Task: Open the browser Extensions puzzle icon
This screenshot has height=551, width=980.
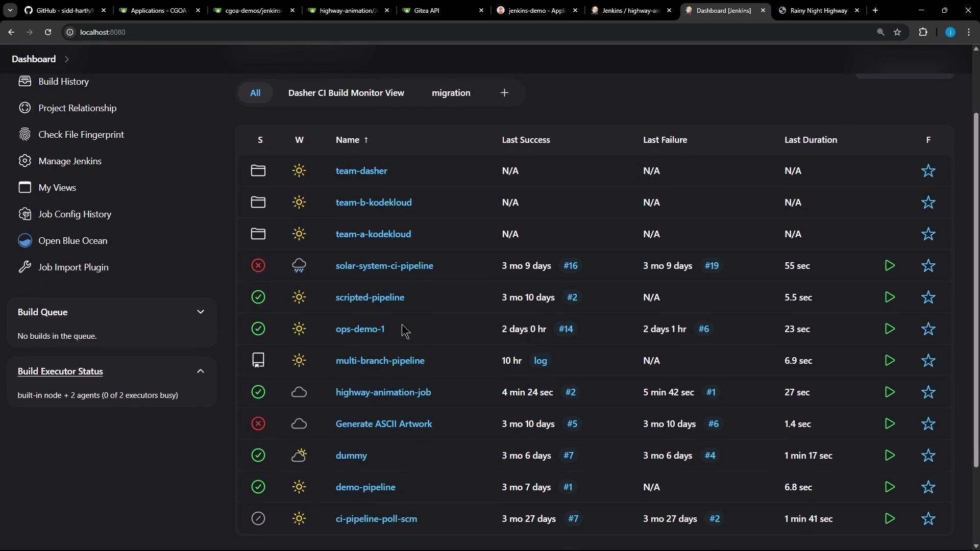Action: (923, 32)
